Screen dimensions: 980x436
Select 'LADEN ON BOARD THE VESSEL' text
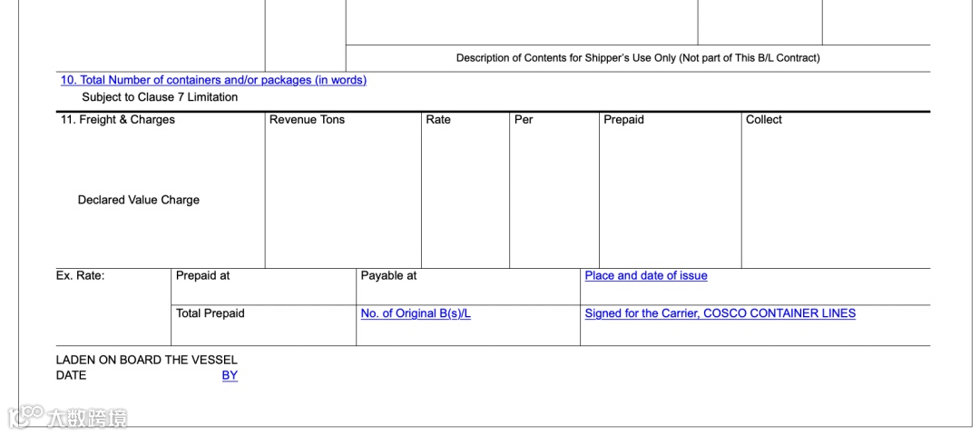tap(147, 361)
